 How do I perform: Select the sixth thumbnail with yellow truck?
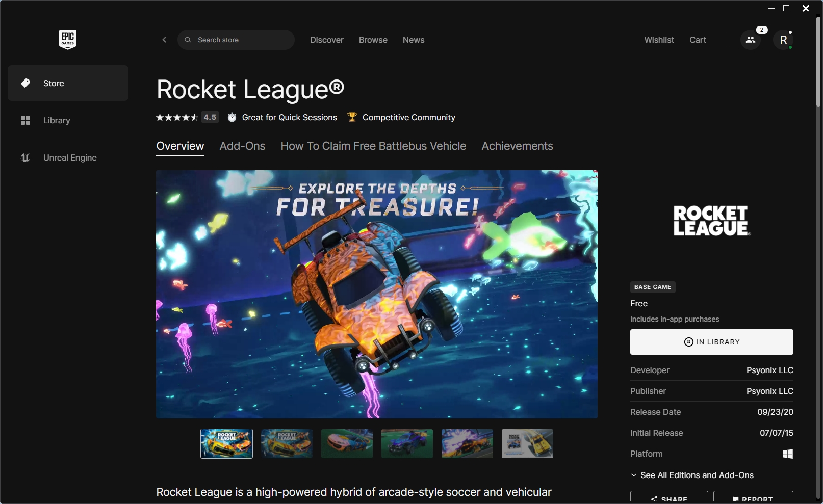[527, 443]
